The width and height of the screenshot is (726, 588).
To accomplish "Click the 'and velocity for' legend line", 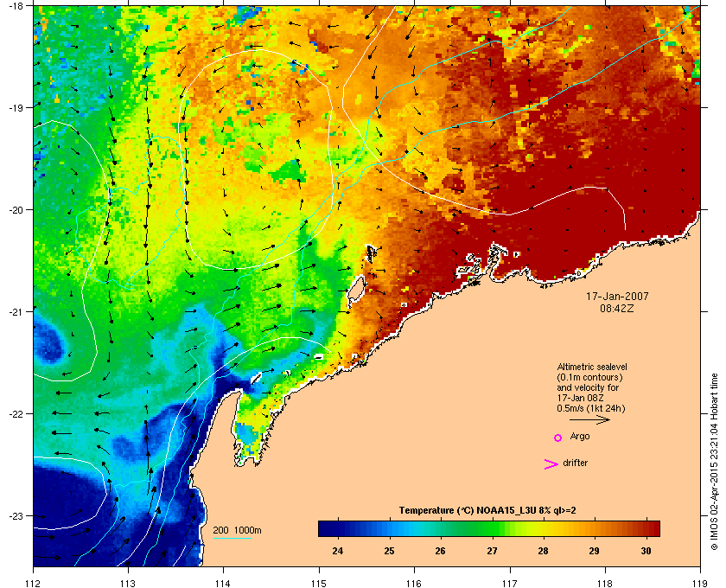I will click(588, 388).
